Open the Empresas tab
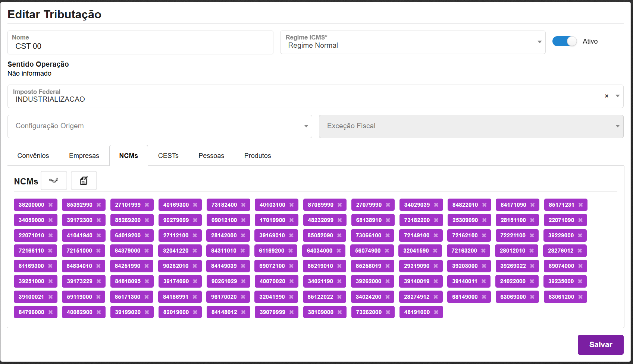This screenshot has width=633, height=364. point(84,156)
